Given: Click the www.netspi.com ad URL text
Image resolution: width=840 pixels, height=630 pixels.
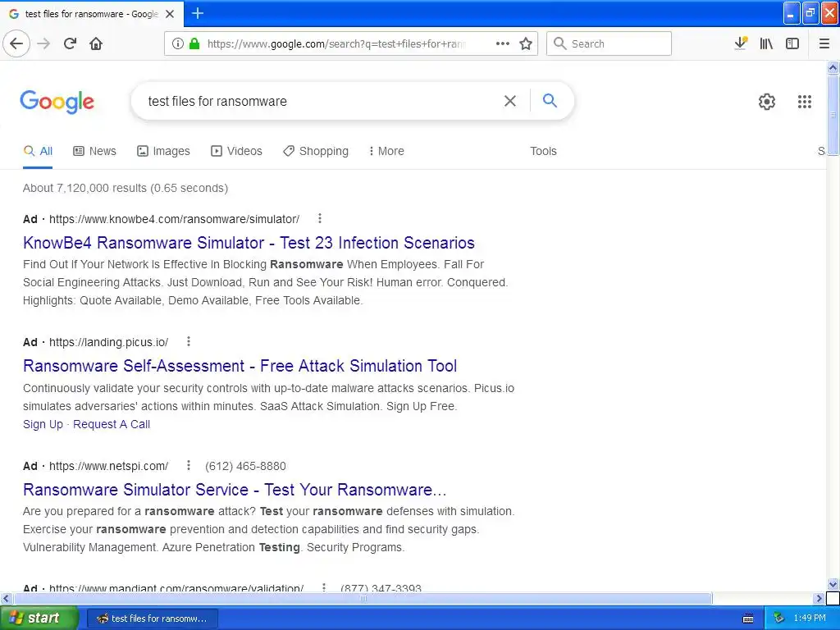Looking at the screenshot, I should pos(109,466).
